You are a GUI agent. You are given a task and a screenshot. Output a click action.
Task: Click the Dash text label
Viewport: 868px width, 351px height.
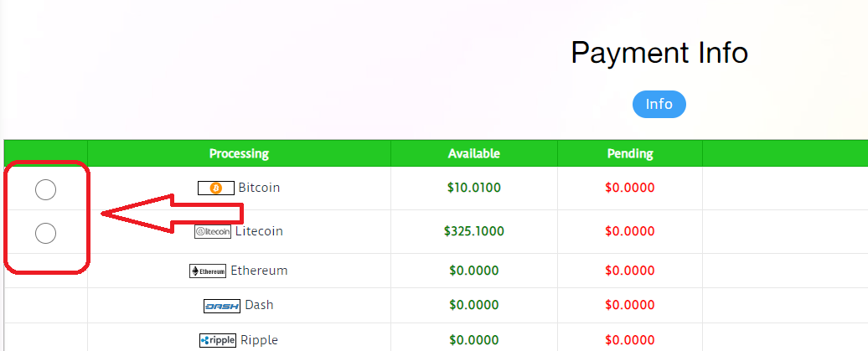[x=259, y=304]
